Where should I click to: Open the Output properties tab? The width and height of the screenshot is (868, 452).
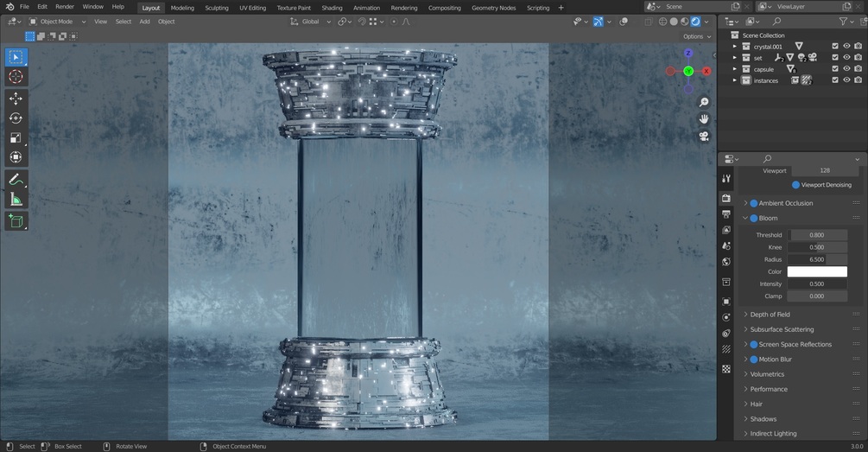point(726,213)
